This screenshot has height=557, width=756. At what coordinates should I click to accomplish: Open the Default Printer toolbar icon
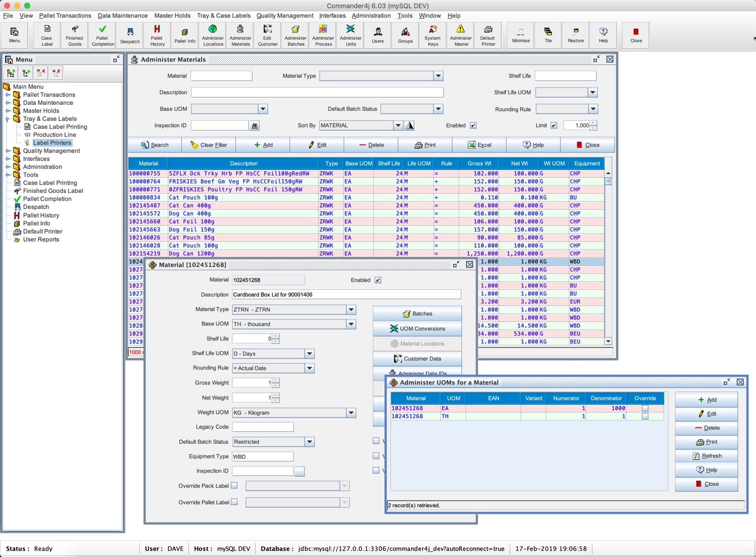[x=488, y=35]
